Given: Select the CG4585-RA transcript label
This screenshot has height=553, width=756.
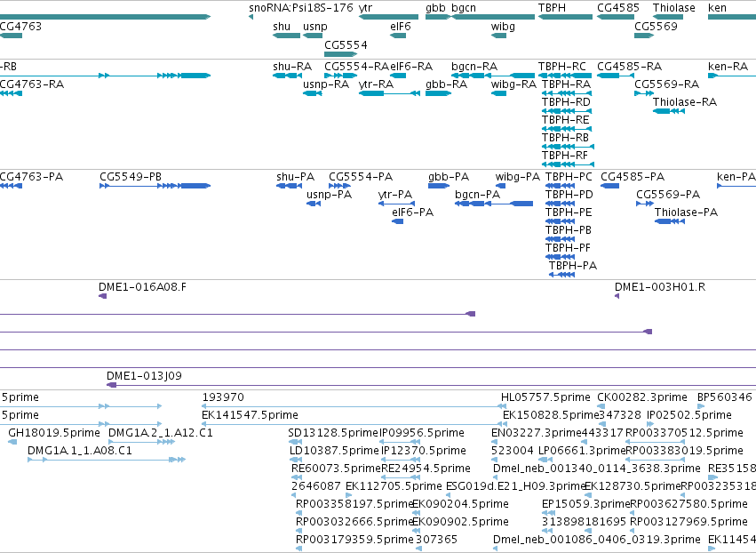Looking at the screenshot, I should point(629,66).
